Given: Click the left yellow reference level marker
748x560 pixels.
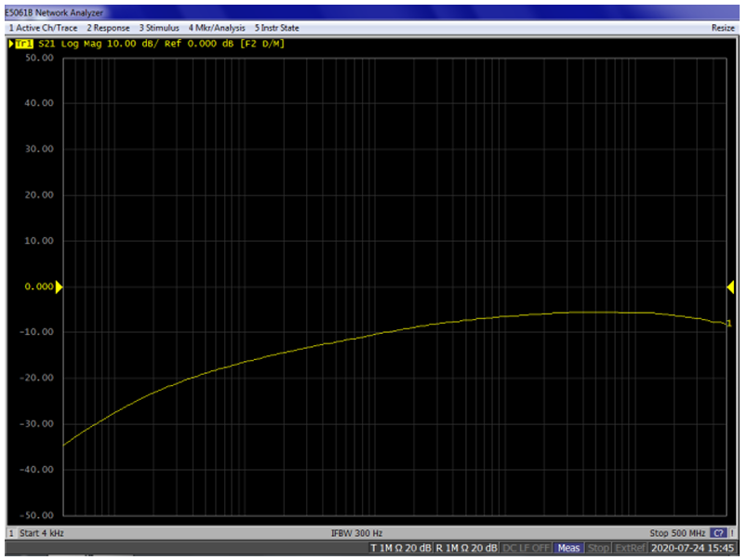Looking at the screenshot, I should pyautogui.click(x=59, y=287).
